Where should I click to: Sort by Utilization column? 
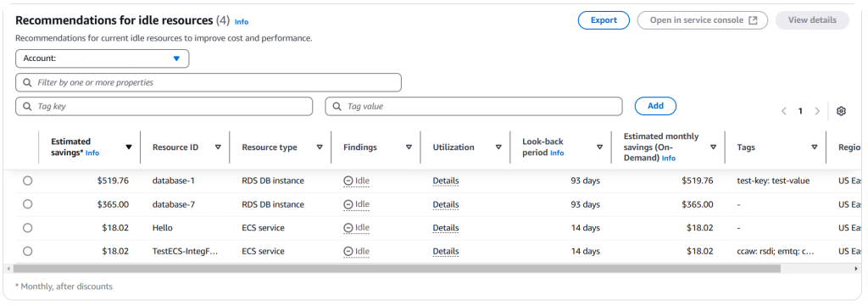498,147
